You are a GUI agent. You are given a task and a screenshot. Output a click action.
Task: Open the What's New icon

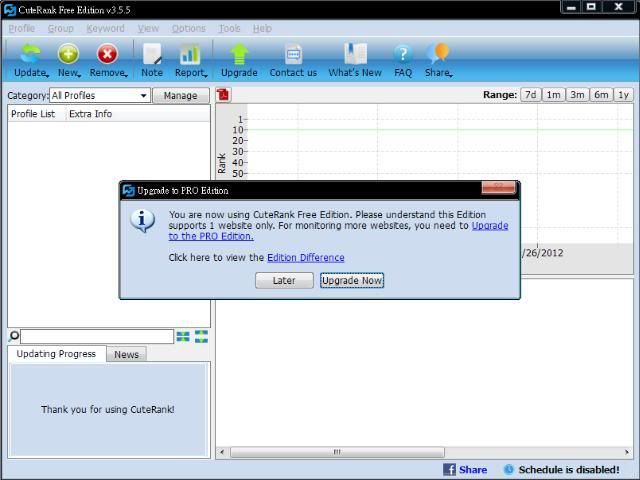click(355, 55)
